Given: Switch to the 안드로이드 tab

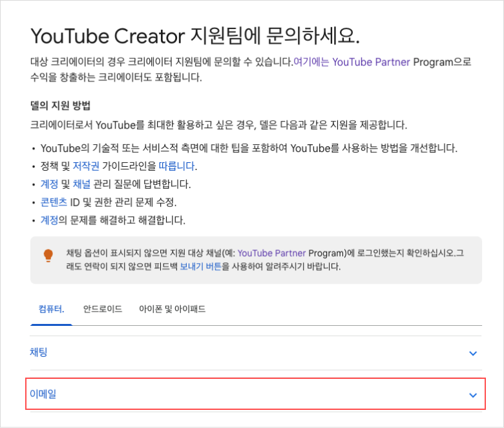Looking at the screenshot, I should [103, 309].
